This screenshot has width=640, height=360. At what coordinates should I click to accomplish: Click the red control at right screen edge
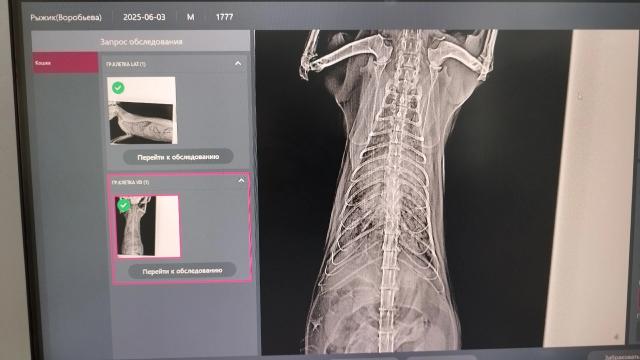tap(638, 300)
